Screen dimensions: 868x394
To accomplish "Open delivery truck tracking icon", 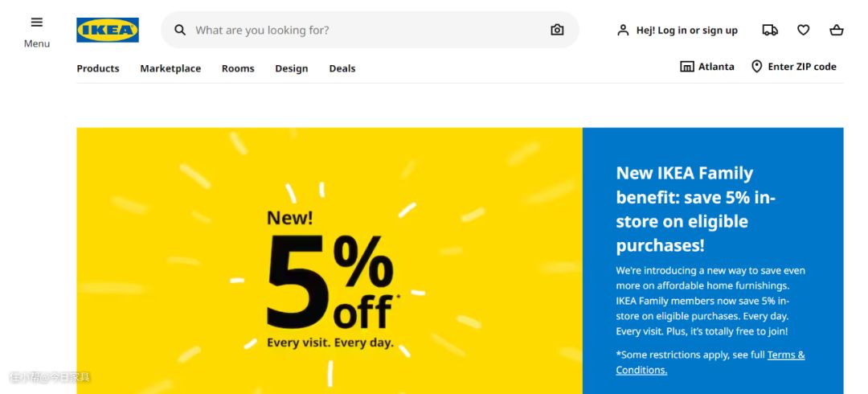I will [x=770, y=30].
